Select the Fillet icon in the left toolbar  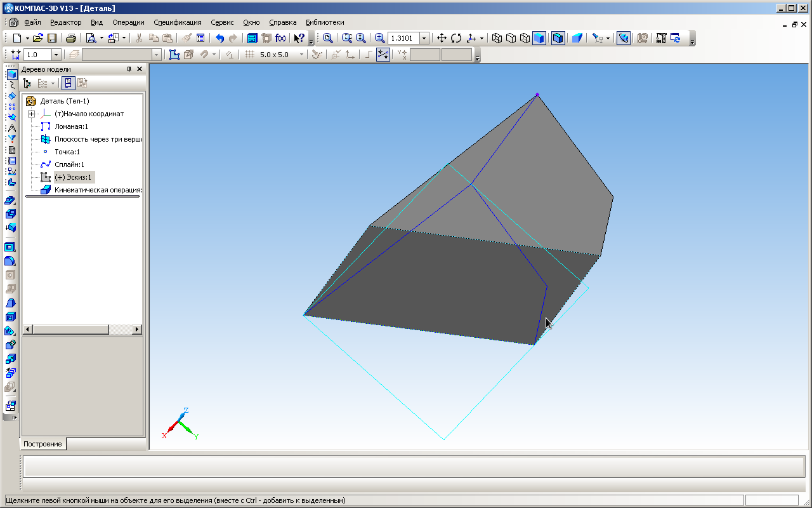tap(11, 260)
